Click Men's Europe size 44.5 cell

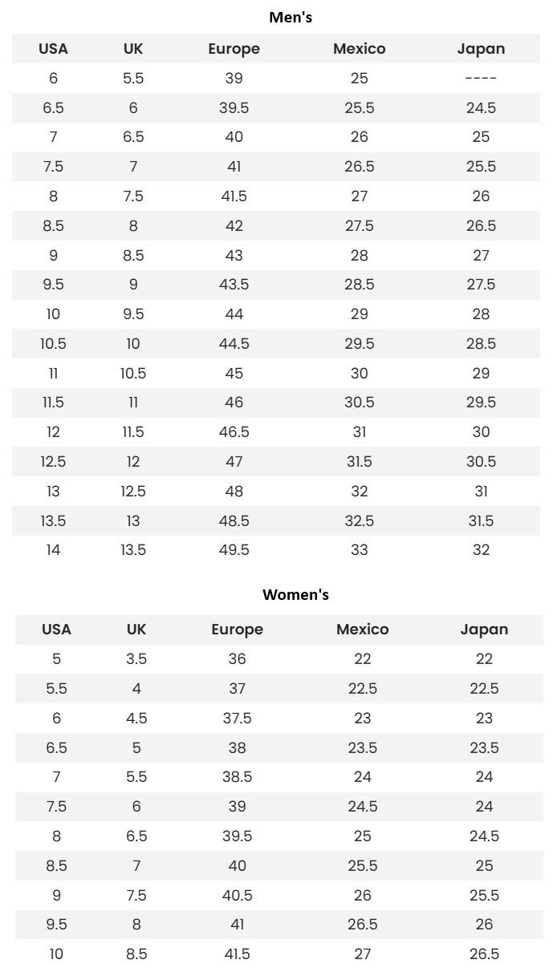tap(234, 343)
